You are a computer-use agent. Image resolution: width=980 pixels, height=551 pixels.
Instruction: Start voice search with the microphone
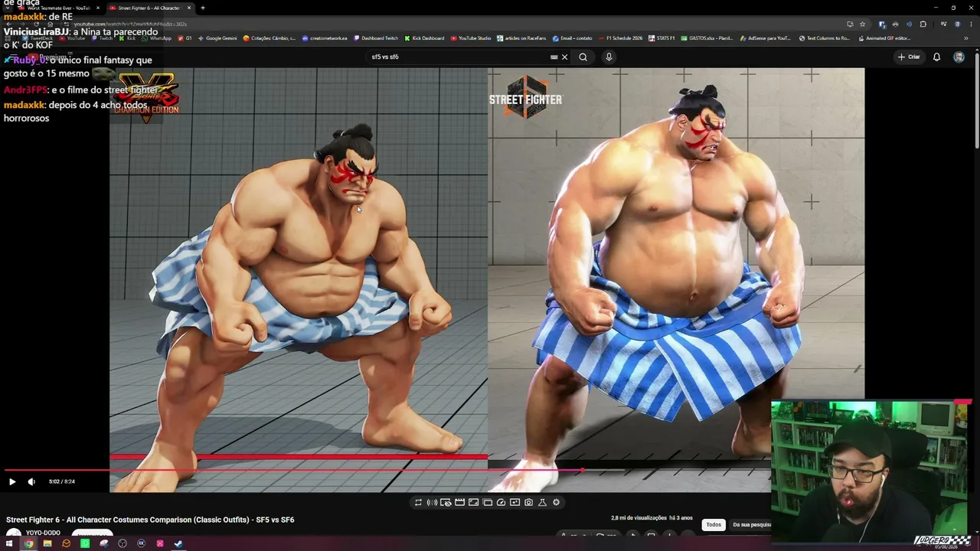[609, 57]
